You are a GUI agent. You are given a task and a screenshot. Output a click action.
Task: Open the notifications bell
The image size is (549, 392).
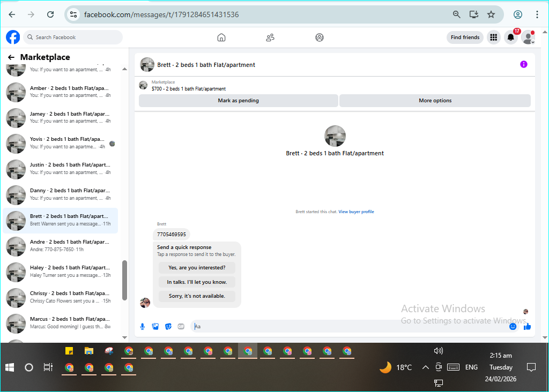(511, 37)
